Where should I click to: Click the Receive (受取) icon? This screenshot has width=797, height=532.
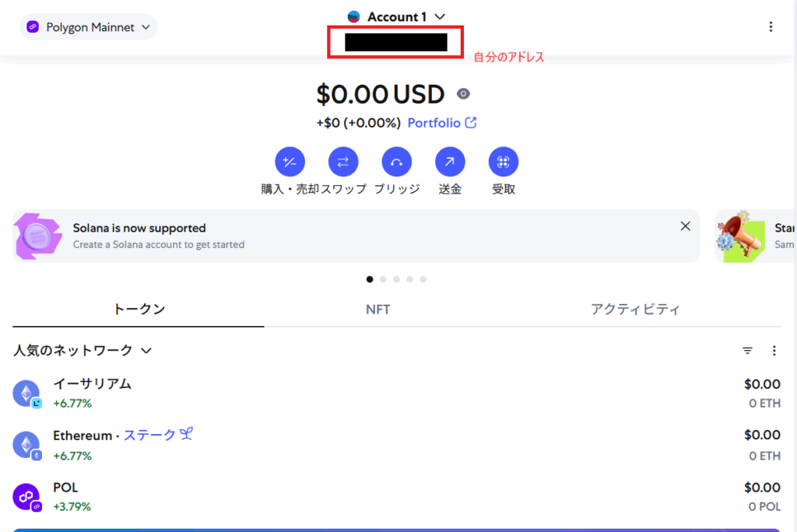tap(504, 162)
